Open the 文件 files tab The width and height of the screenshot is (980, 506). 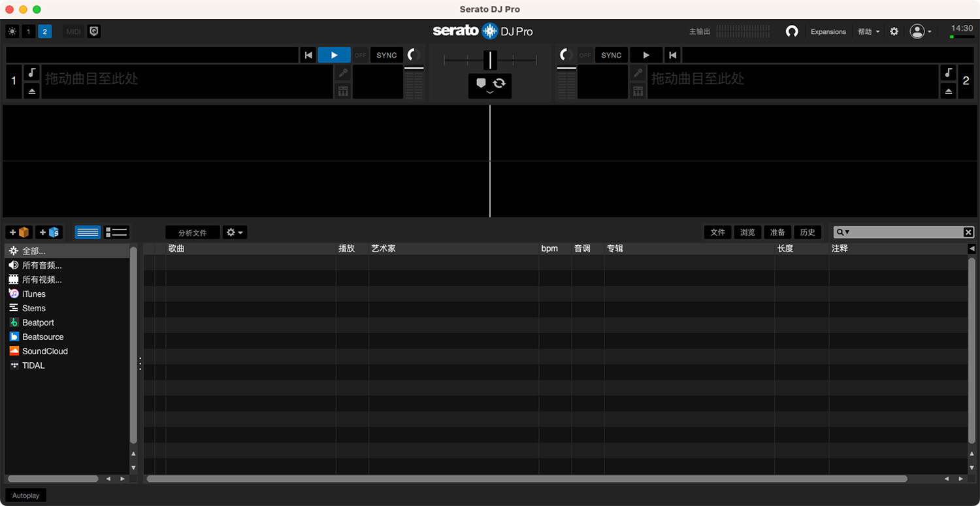[717, 232]
